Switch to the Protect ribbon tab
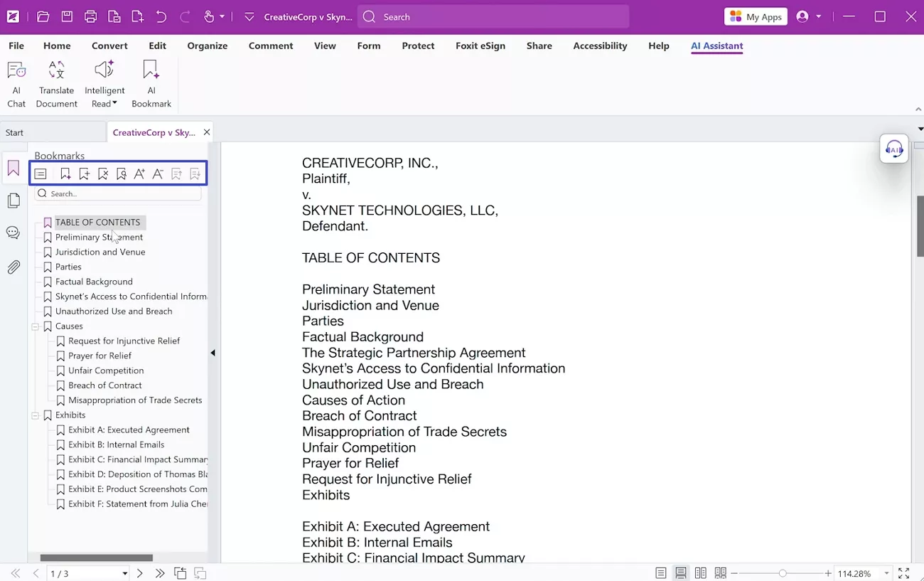Screen dimensions: 924x581 tap(418, 46)
